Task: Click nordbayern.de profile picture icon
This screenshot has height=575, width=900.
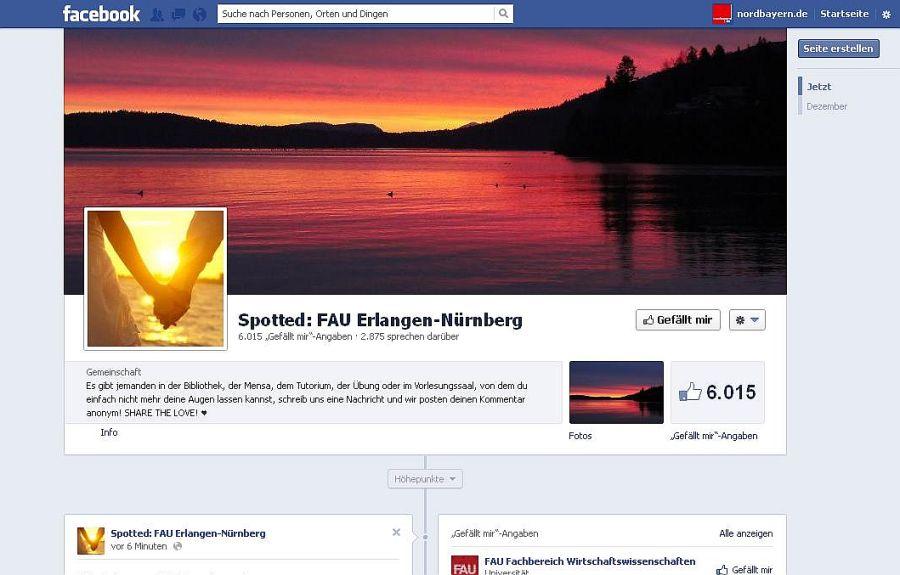Action: point(721,14)
